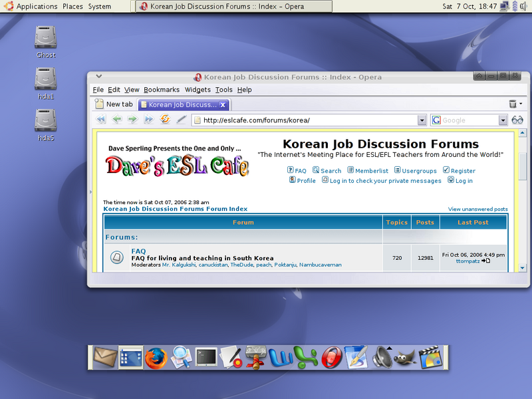Expand the left side panel handle

point(90,192)
